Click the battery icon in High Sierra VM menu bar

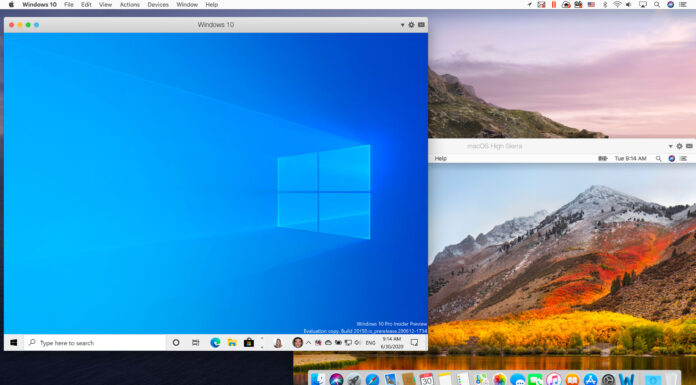603,159
